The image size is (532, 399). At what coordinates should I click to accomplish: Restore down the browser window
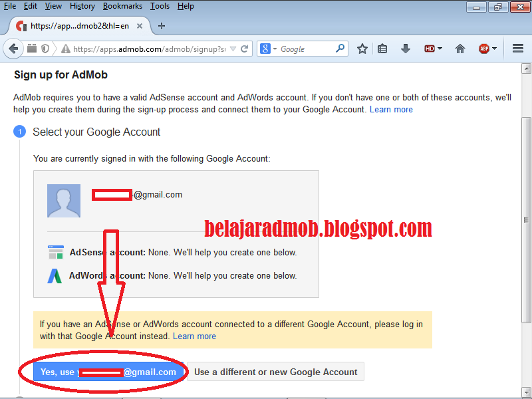pos(497,7)
